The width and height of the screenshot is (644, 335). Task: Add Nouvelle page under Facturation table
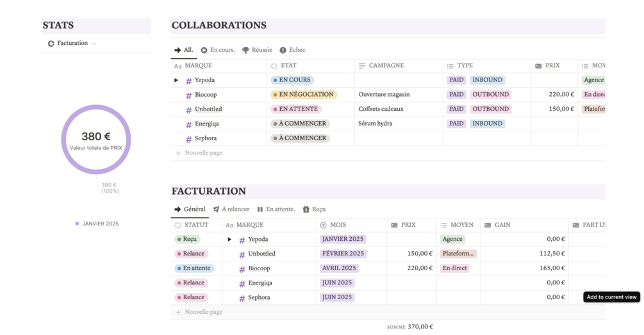tap(199, 312)
